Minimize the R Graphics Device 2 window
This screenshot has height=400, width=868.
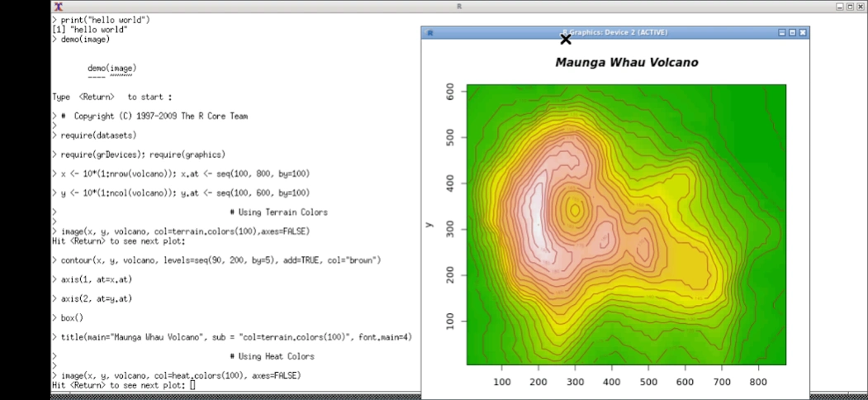pos(781,32)
